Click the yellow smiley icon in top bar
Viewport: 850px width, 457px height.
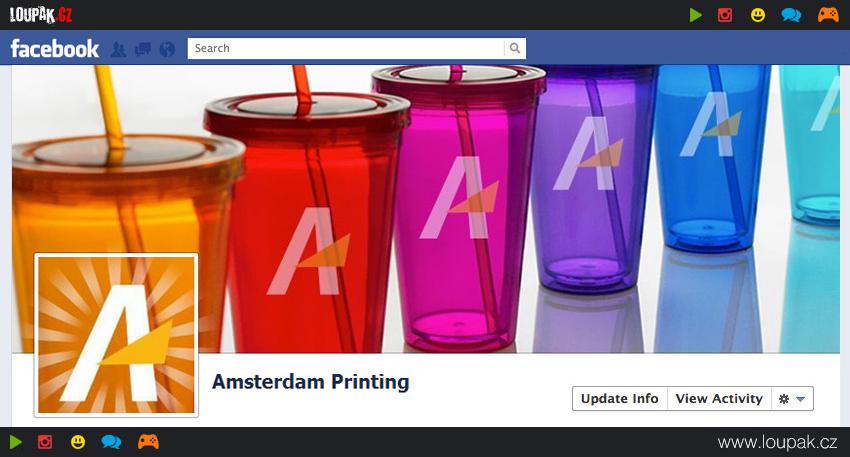point(758,15)
